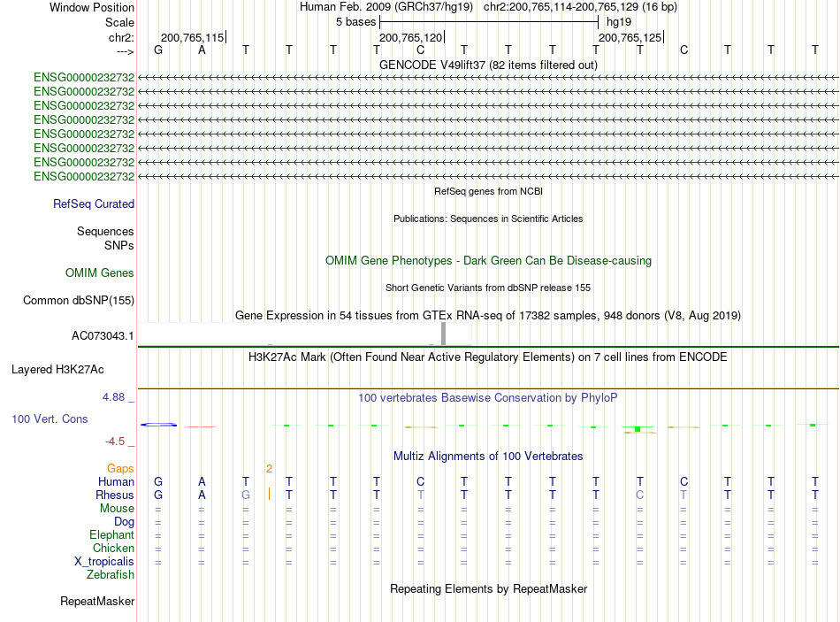The image size is (840, 622).
Task: Click the 100 Vert. Cons track label
Action: pyautogui.click(x=50, y=419)
